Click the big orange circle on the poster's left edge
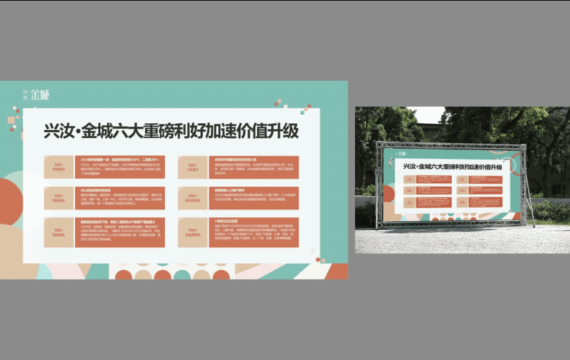The height and width of the screenshot is (360, 570). click(x=11, y=202)
